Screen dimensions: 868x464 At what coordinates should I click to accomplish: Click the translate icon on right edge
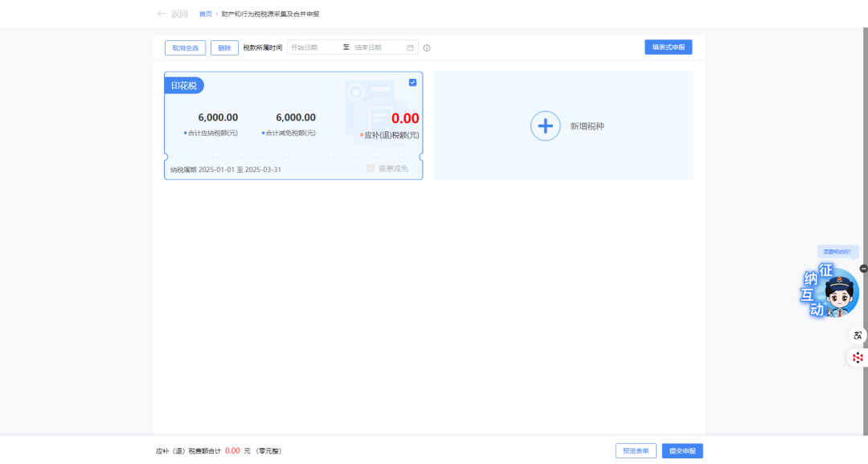click(858, 335)
